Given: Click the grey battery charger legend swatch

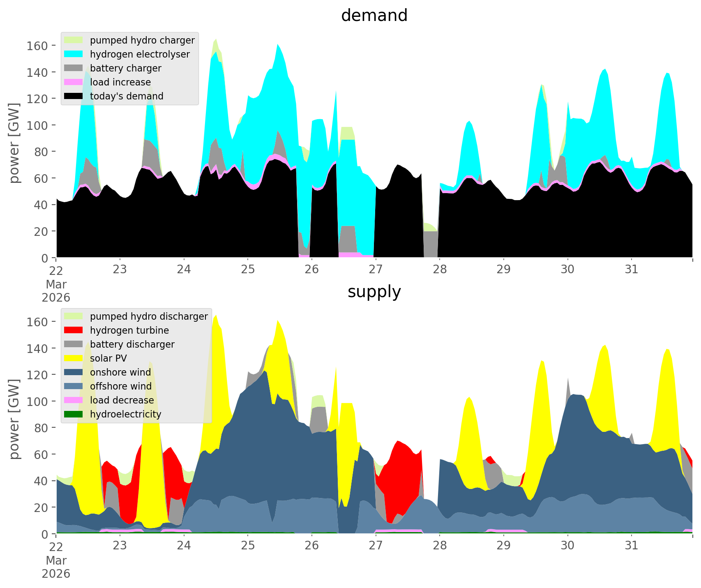Looking at the screenshot, I should (74, 68).
